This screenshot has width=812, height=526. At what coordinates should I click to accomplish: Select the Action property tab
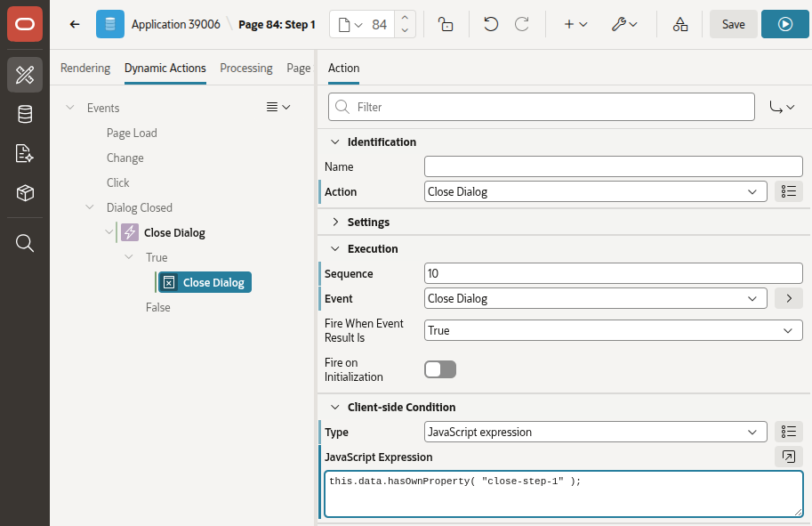click(x=343, y=68)
